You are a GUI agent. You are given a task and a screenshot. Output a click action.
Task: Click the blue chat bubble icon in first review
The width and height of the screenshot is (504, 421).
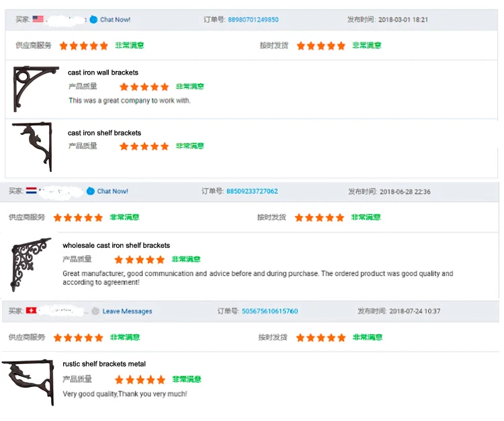pos(93,19)
